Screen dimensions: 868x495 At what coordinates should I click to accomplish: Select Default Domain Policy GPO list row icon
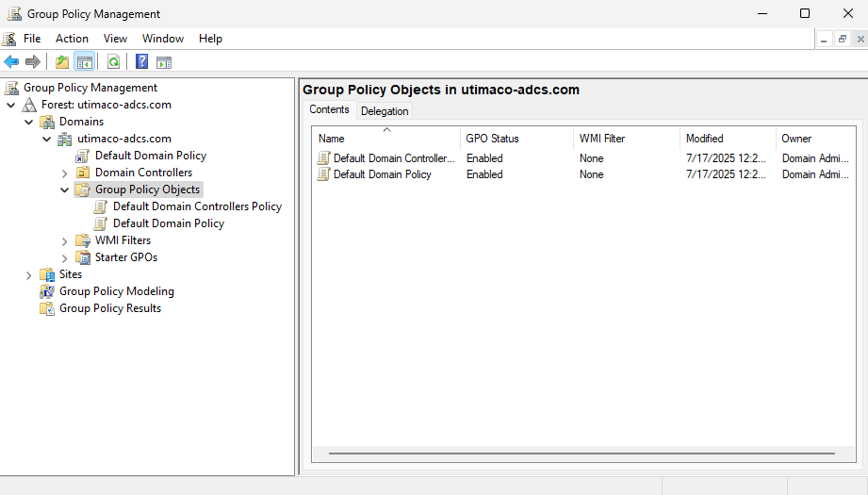324,174
